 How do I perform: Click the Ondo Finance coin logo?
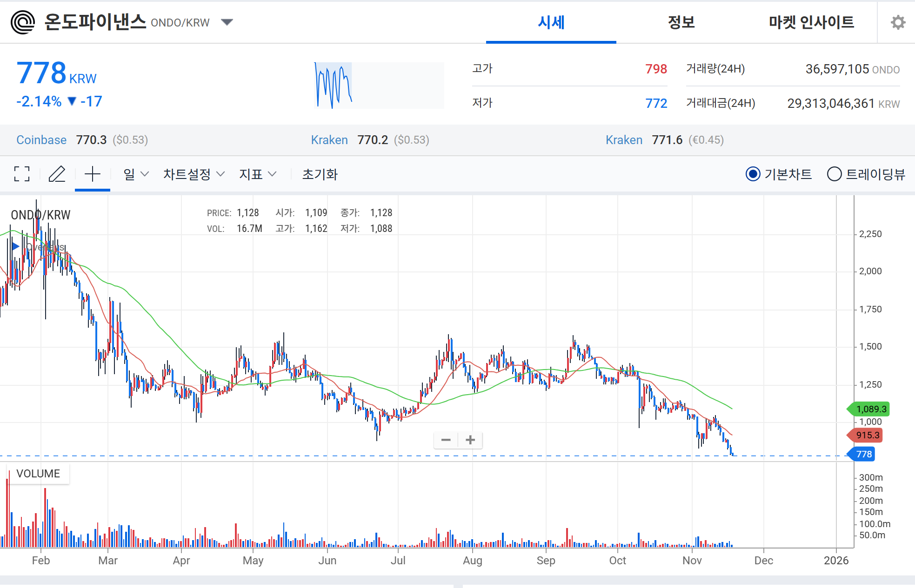[x=23, y=22]
